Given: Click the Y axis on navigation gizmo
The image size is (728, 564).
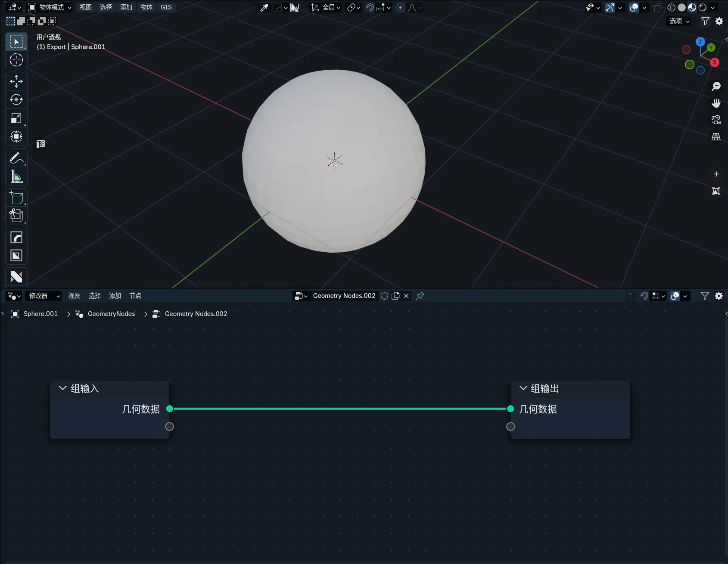Looking at the screenshot, I should [711, 47].
